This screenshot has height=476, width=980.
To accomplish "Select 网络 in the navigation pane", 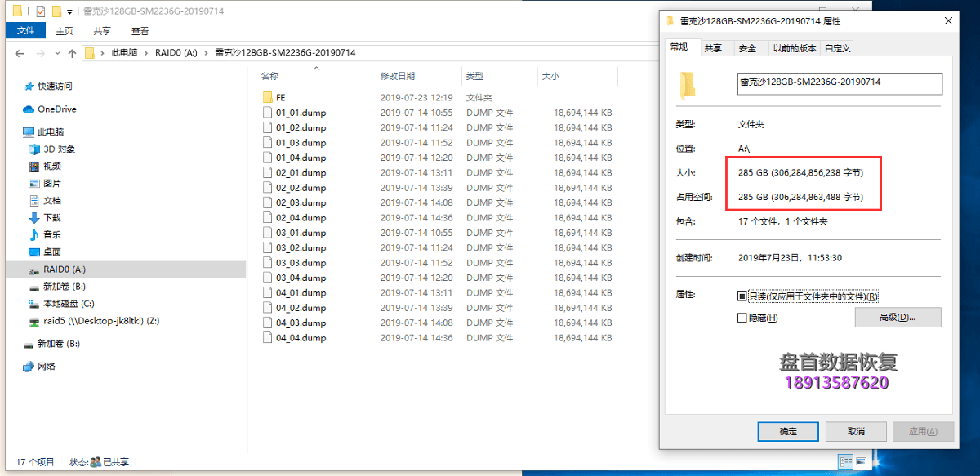I will [x=47, y=367].
